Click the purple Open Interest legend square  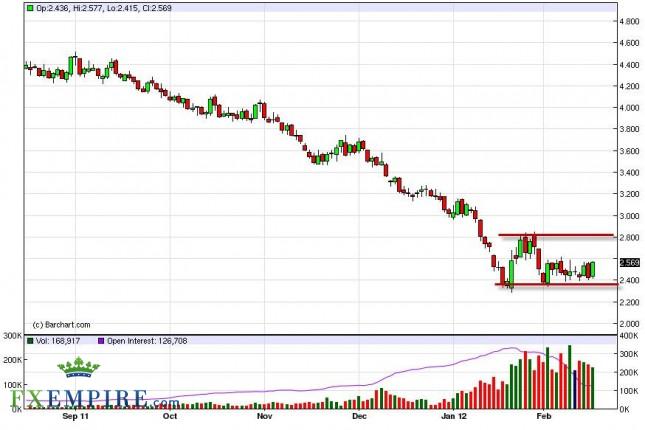(101, 341)
